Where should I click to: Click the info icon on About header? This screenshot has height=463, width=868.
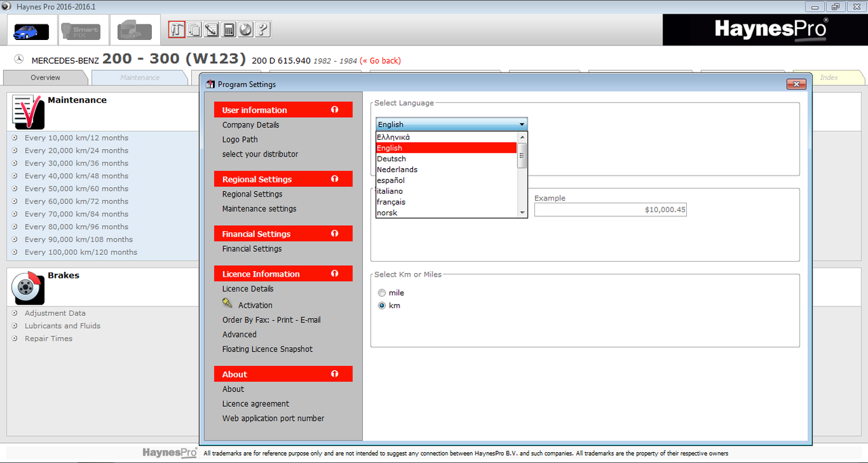coord(334,374)
